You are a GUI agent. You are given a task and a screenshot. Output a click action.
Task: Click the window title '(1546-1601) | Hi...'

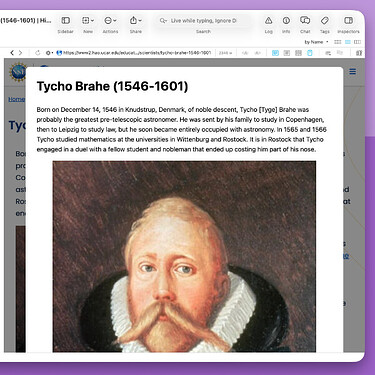click(26, 21)
